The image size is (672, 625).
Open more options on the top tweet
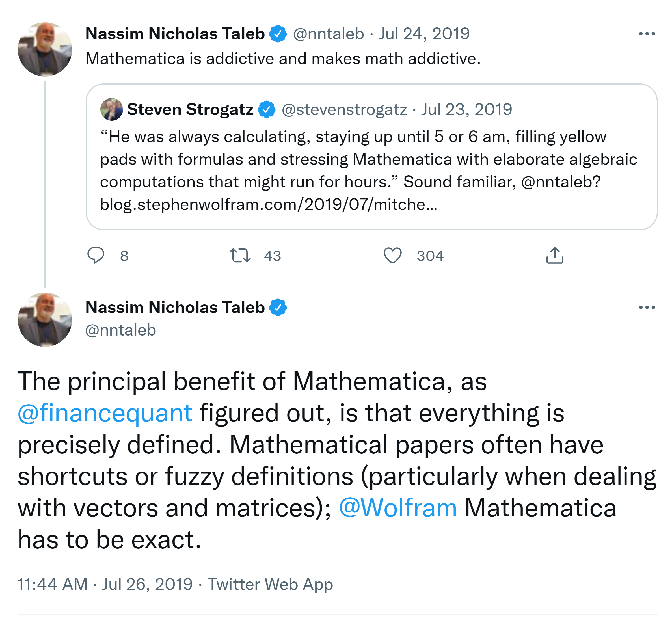pyautogui.click(x=647, y=34)
